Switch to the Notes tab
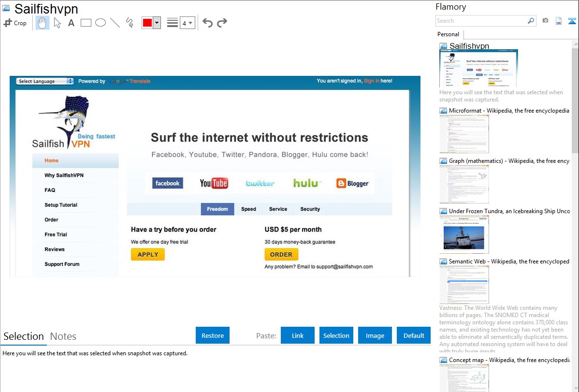 [x=63, y=336]
